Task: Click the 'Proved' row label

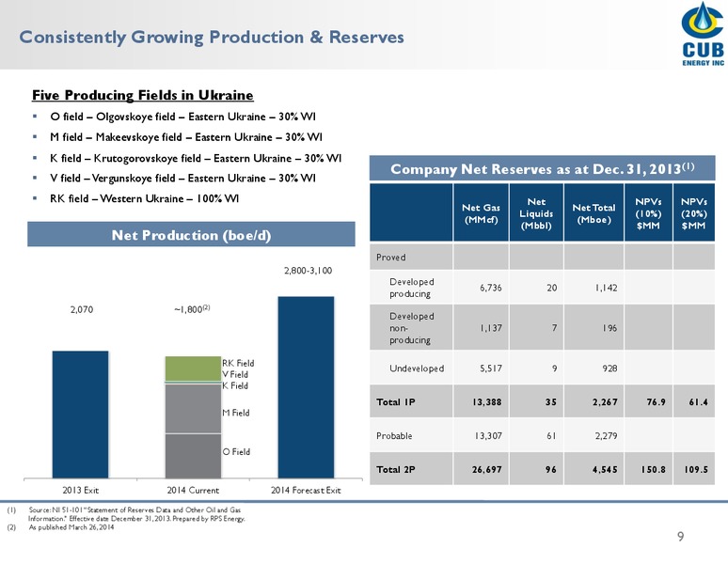Action: [x=391, y=258]
